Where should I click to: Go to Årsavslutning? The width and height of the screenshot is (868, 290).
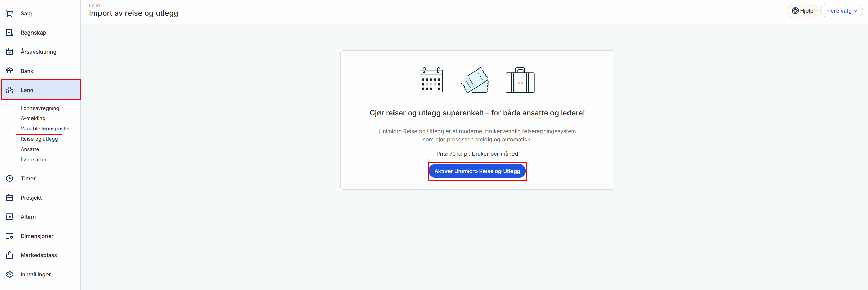tap(38, 52)
